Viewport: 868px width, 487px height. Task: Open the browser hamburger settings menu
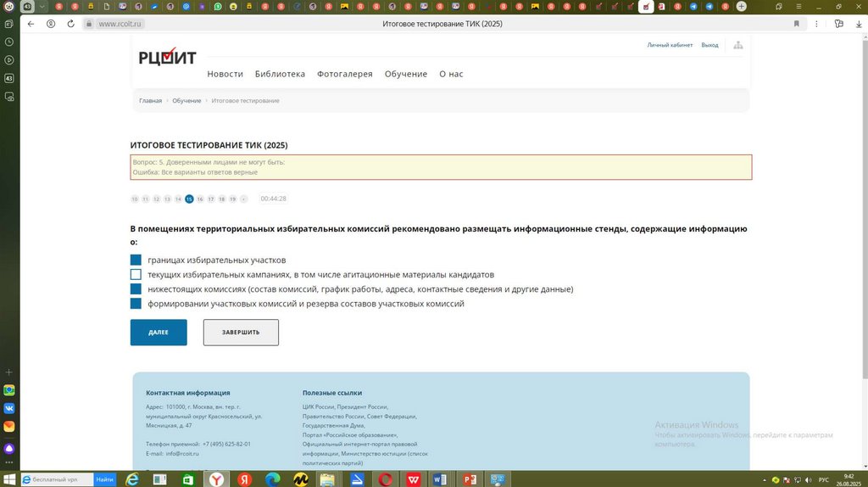pyautogui.click(x=798, y=7)
